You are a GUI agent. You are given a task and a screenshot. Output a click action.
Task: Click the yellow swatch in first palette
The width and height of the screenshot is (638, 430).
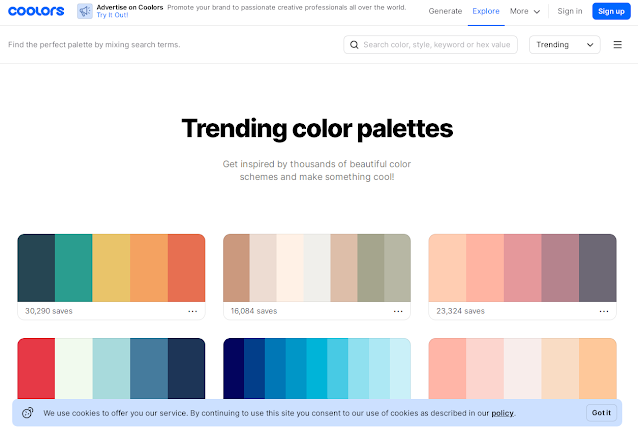pyautogui.click(x=111, y=267)
